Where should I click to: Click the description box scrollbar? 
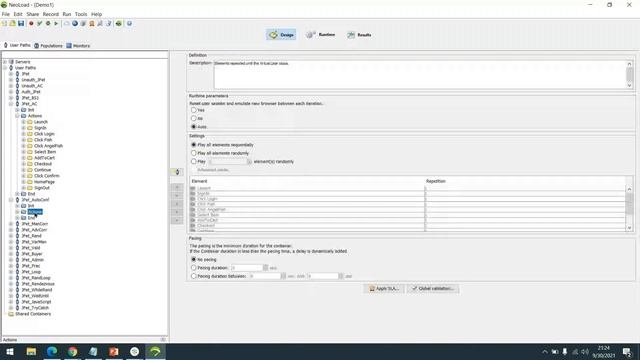[x=629, y=74]
